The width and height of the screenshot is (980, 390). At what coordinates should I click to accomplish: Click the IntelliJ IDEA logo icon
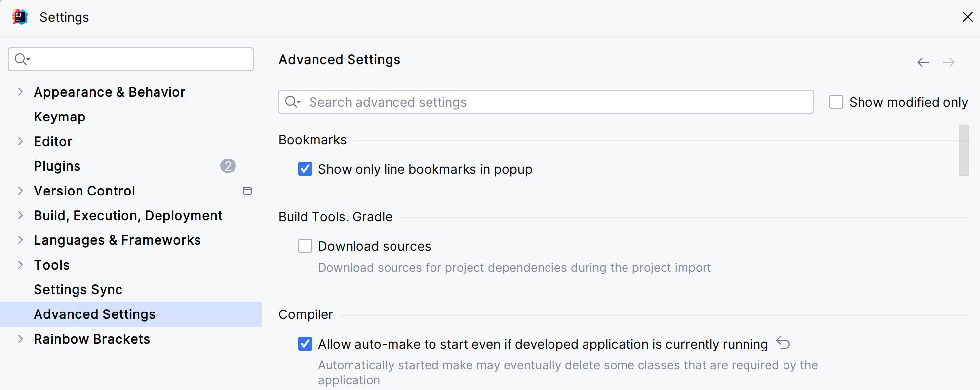click(20, 17)
